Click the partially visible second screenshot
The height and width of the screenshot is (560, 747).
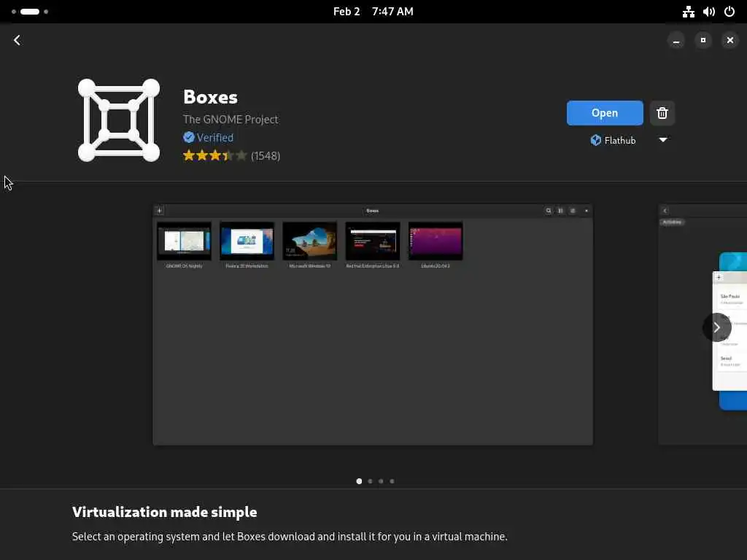(703, 324)
